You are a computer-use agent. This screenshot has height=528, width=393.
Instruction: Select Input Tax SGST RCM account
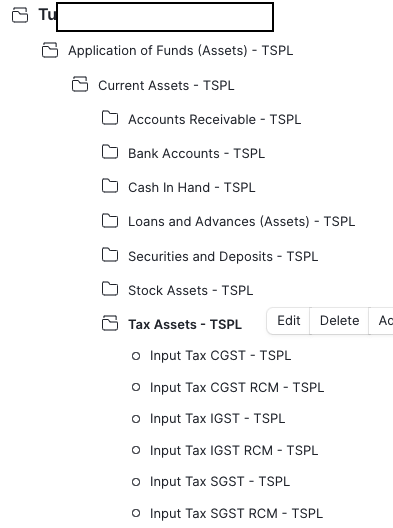click(x=236, y=513)
